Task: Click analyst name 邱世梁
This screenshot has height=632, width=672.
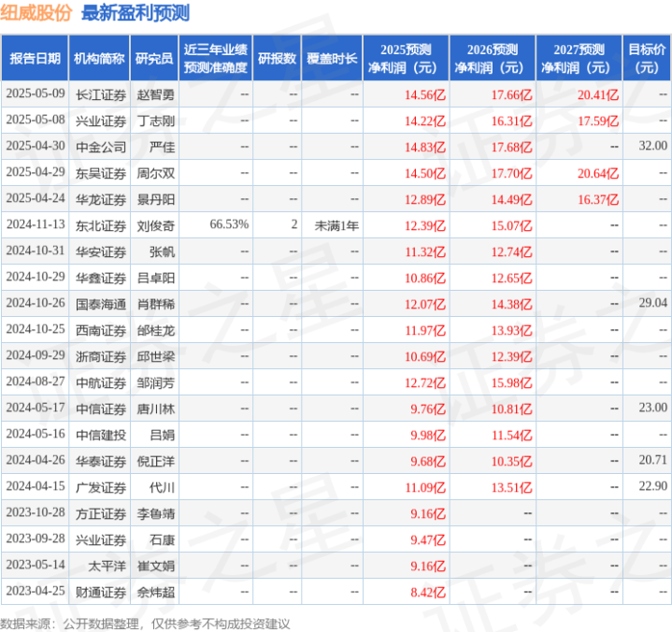Action: point(155,356)
